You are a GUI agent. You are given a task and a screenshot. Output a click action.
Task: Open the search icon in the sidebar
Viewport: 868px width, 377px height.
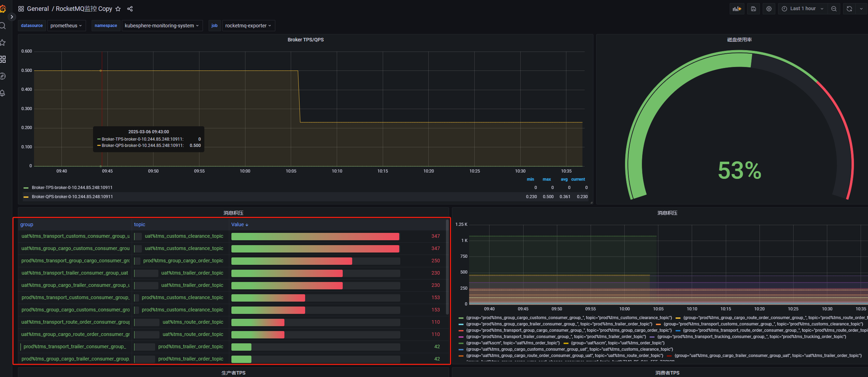point(2,26)
